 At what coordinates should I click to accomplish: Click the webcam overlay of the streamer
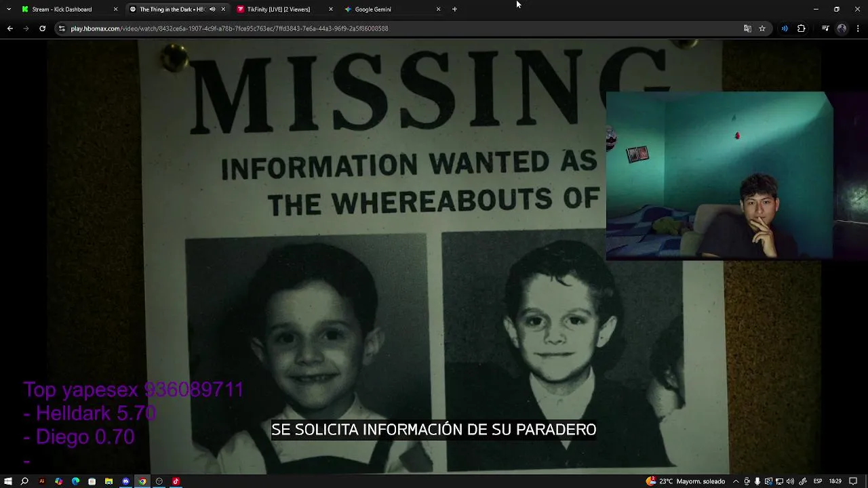(719, 176)
